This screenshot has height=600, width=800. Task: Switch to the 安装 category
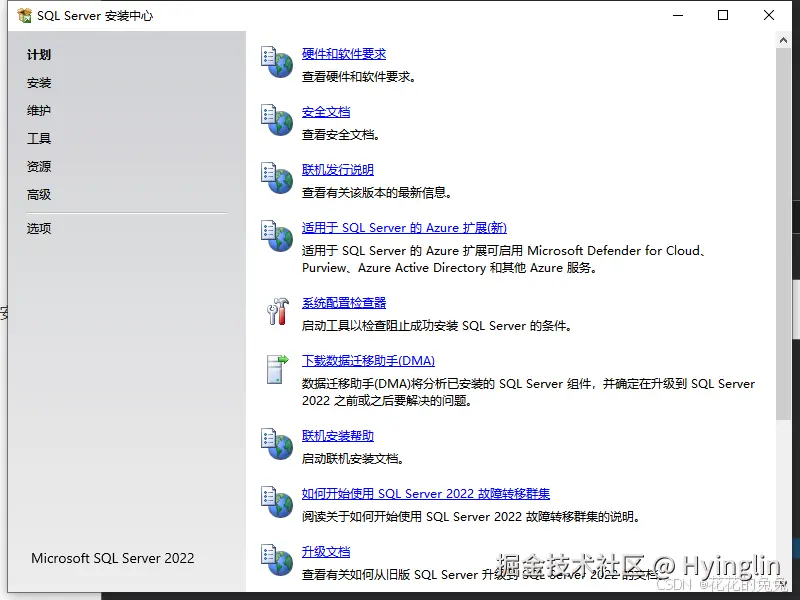[39, 83]
